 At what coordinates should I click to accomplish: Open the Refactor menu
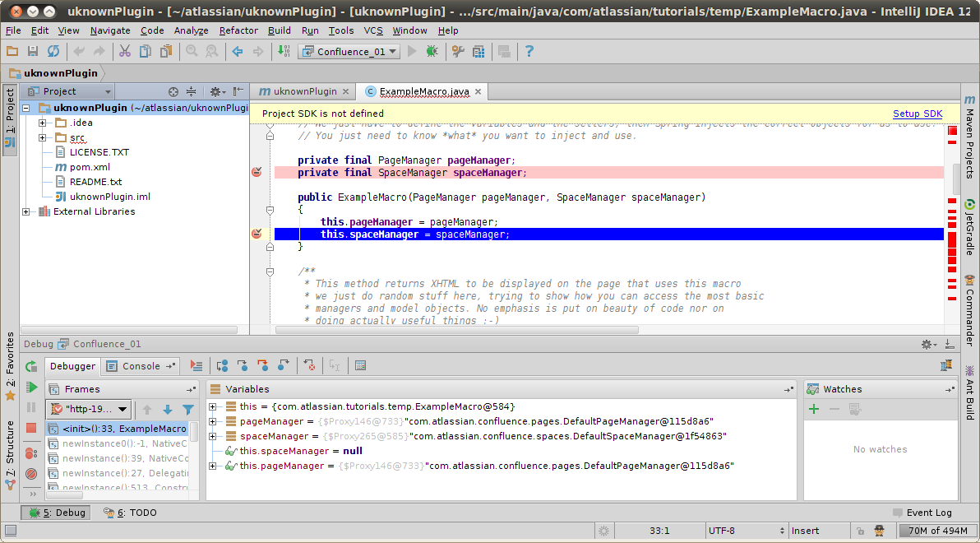238,30
